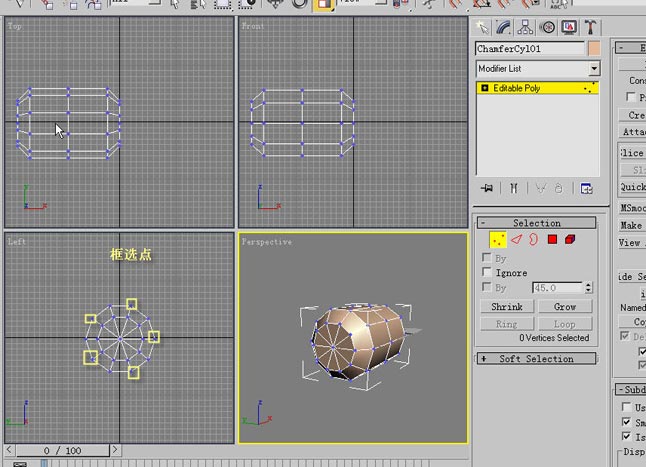The image size is (646, 467).
Task: Click the Loop button
Action: (x=565, y=324)
